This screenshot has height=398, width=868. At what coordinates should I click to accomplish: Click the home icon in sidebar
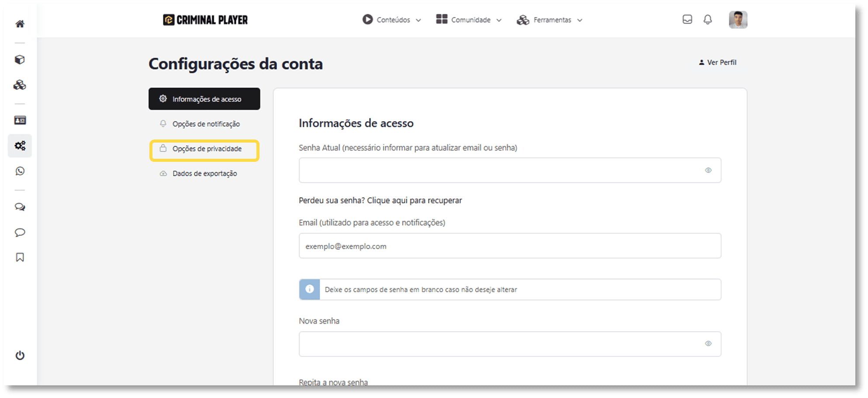click(20, 24)
